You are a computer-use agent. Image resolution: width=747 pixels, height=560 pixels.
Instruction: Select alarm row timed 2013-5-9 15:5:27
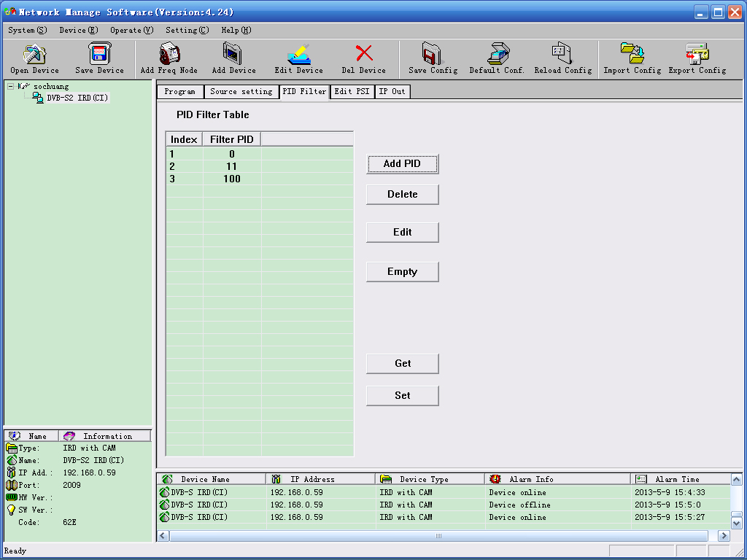pyautogui.click(x=444, y=517)
